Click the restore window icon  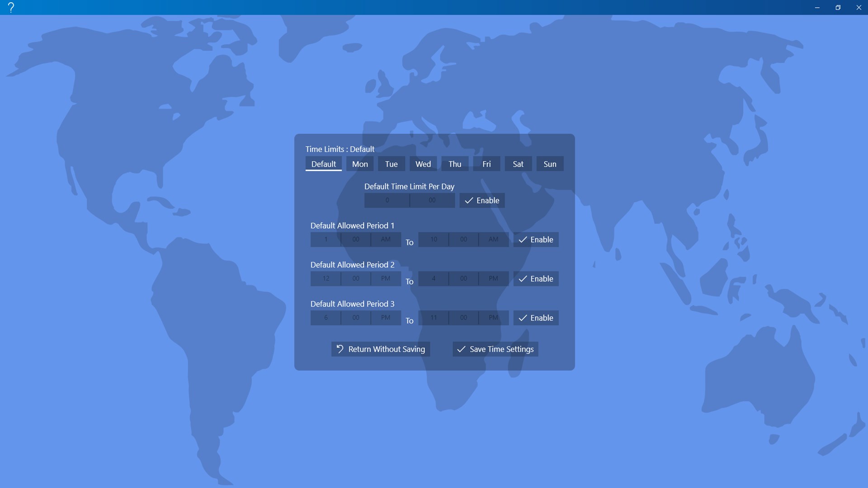coord(838,7)
